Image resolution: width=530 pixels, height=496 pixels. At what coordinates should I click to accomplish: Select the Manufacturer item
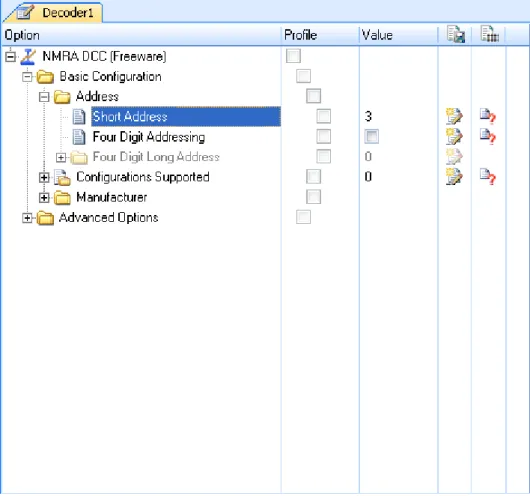click(x=112, y=197)
